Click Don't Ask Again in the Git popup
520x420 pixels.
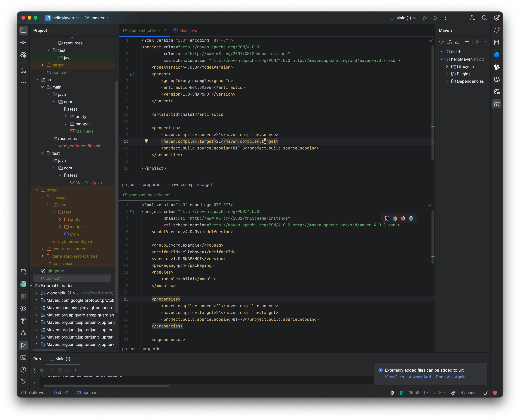(451, 377)
